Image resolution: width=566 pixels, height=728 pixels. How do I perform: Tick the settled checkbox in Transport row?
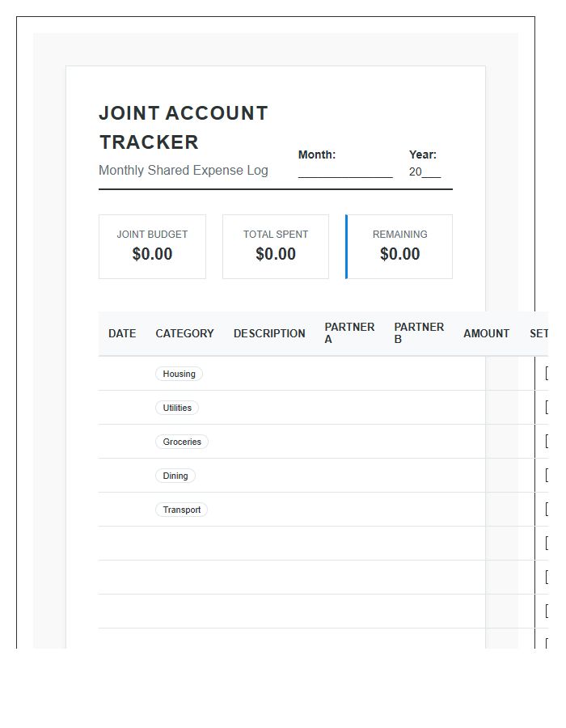547,509
